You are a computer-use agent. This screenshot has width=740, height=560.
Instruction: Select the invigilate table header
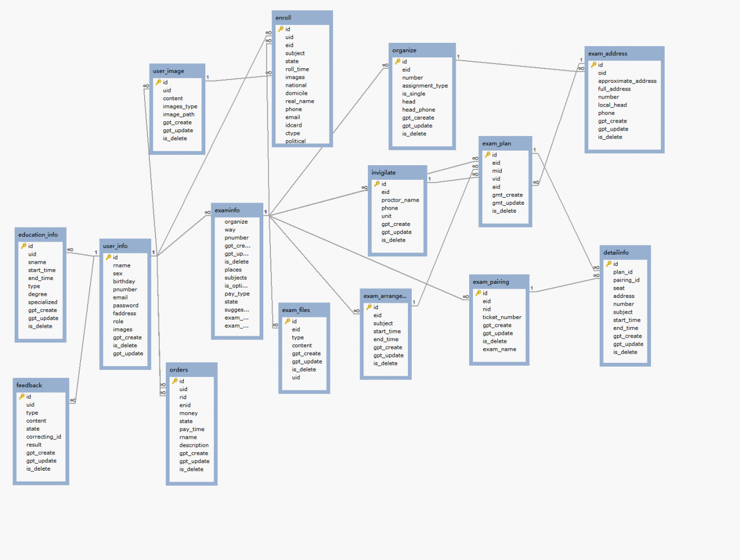pyautogui.click(x=398, y=173)
